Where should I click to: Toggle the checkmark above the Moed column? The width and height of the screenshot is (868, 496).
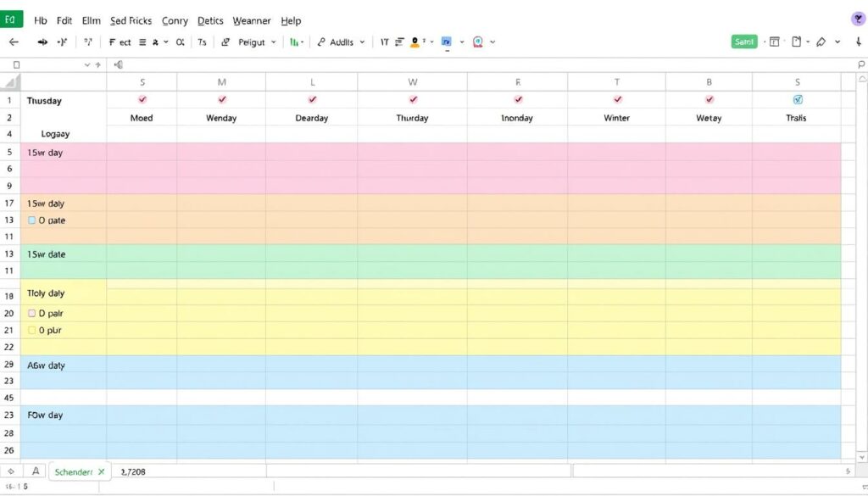point(142,100)
